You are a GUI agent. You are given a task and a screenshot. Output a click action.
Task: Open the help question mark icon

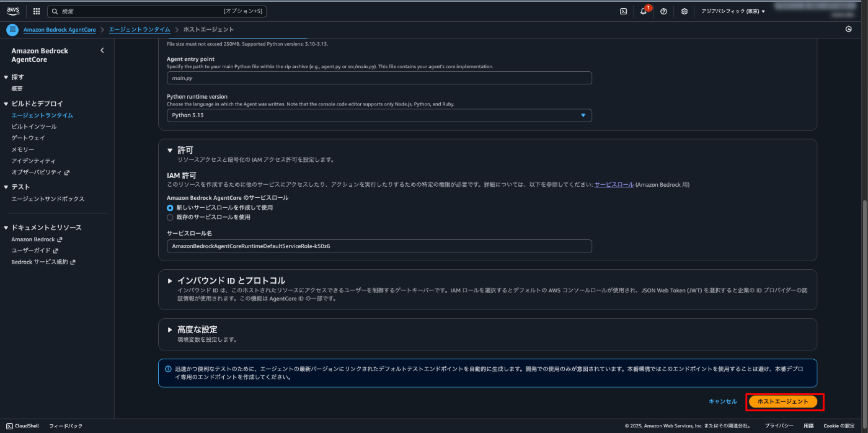tap(663, 11)
